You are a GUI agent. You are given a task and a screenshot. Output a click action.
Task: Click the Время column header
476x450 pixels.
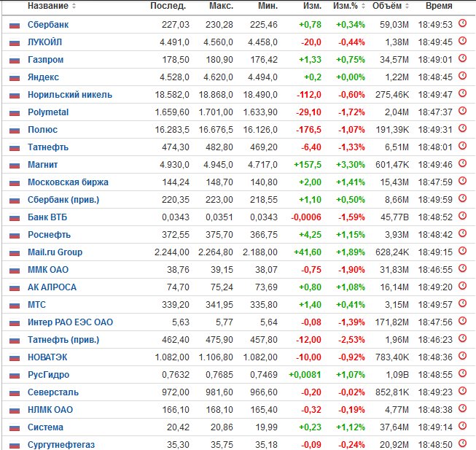tap(439, 6)
